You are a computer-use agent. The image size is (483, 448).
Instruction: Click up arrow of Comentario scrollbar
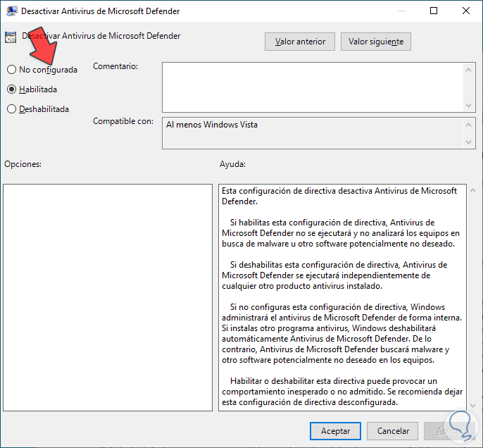[x=468, y=70]
